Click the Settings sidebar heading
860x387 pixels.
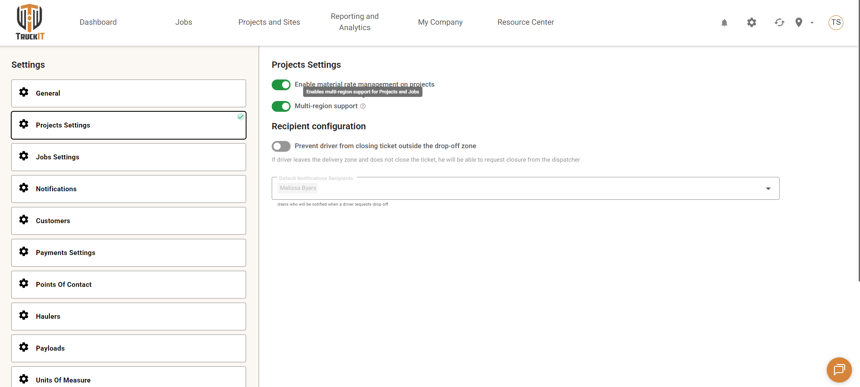[28, 65]
